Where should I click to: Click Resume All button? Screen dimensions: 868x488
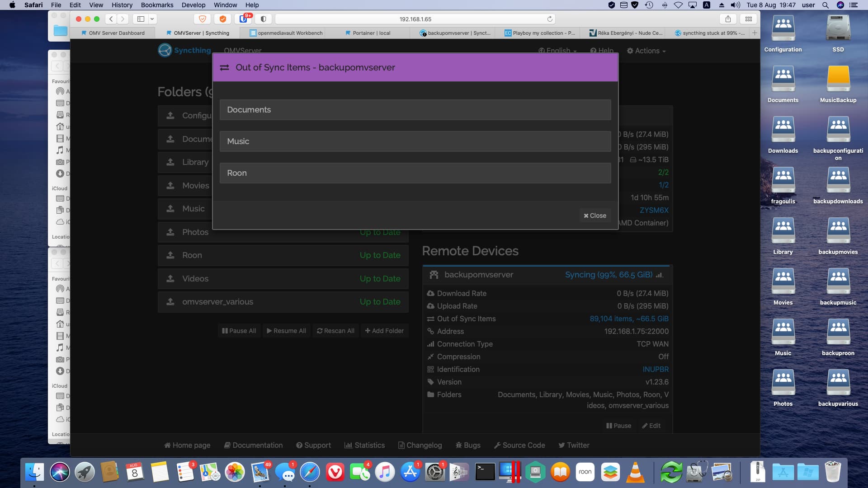pos(286,331)
